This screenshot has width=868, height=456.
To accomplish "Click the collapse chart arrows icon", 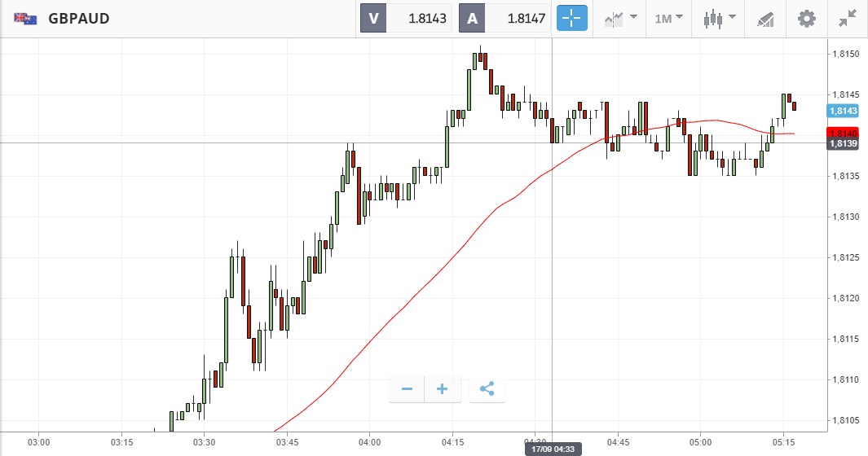I will pos(848,18).
